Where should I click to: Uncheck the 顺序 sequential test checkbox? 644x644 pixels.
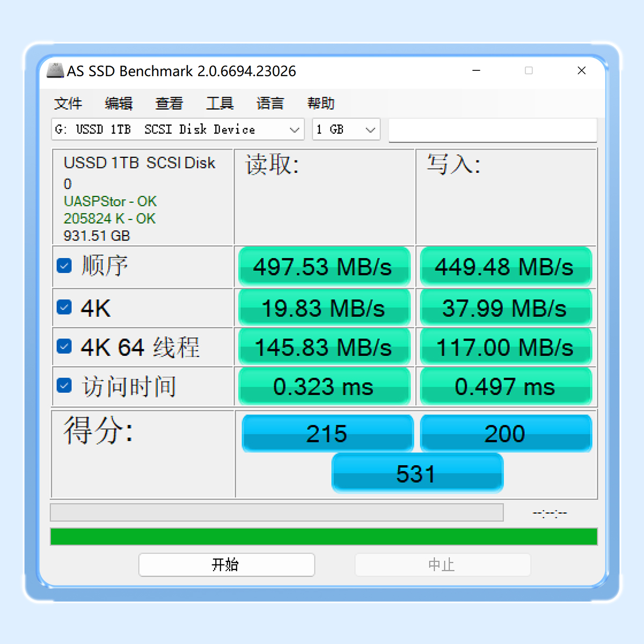pyautogui.click(x=64, y=266)
